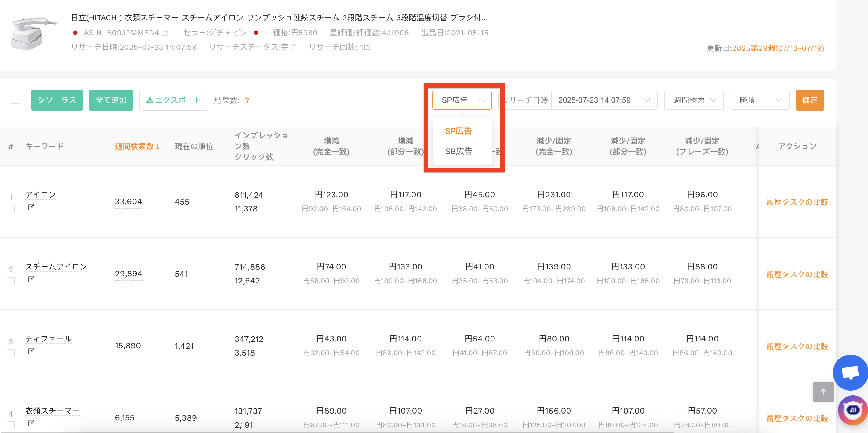
Task: Toggle the select-all checkbox beside シソーラス
Action: (x=15, y=100)
